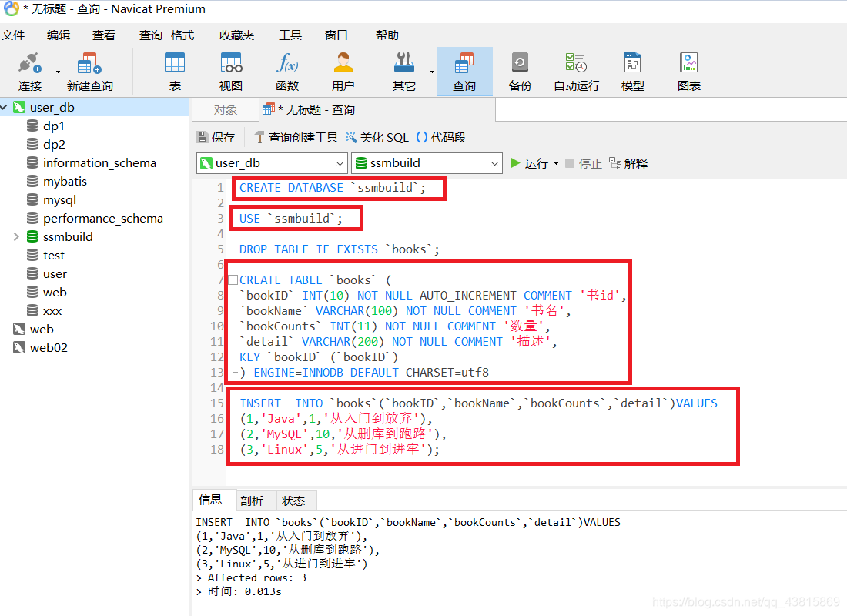Open the 运行 options dropdown arrow
847x616 pixels.
point(556,164)
